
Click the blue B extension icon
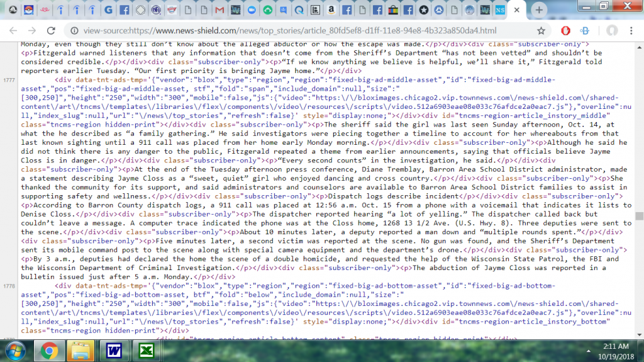point(584,30)
